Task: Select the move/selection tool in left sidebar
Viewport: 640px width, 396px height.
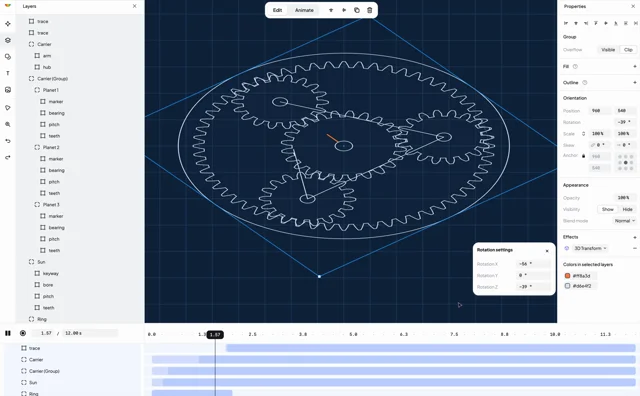Action: [x=8, y=24]
